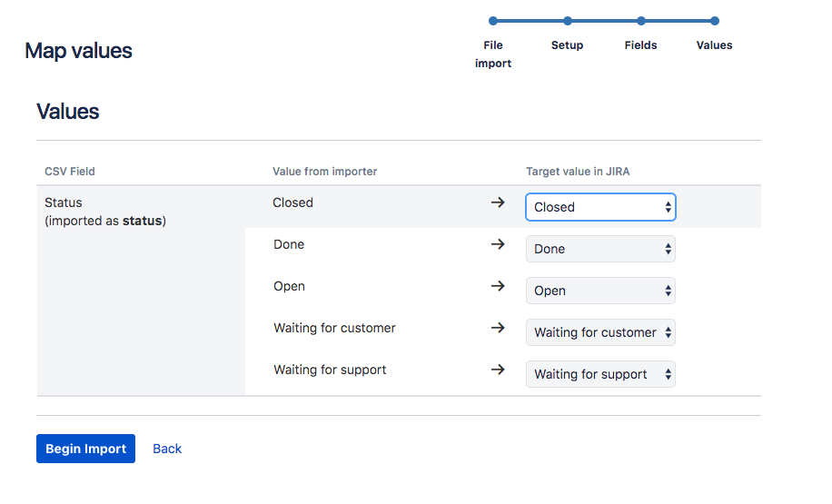Screen dimensions: 832x504
Task: Click the Begin Import button
Action: click(85, 449)
